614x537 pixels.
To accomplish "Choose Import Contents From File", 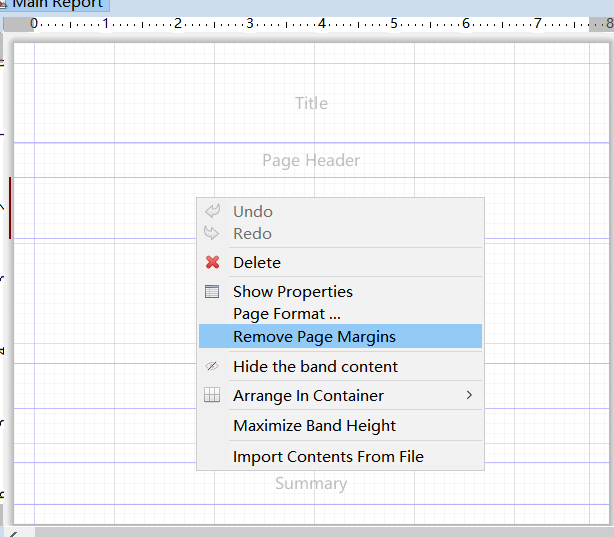I will (x=340, y=456).
